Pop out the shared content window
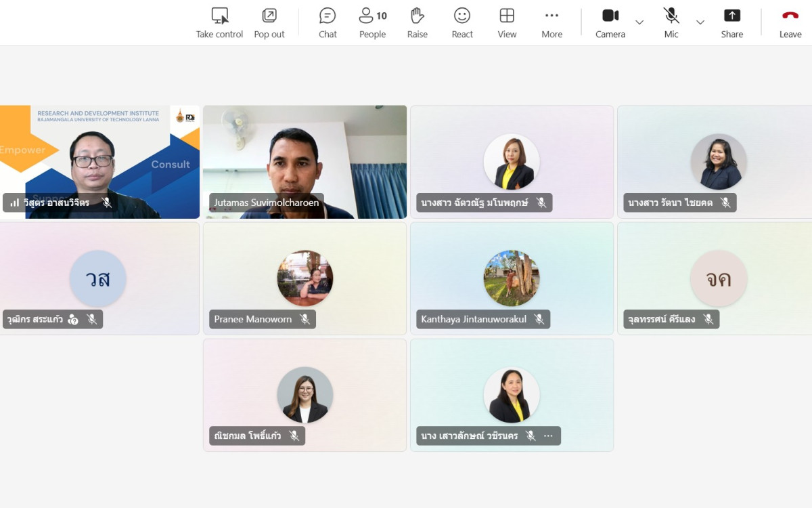812x508 pixels. pos(269,16)
